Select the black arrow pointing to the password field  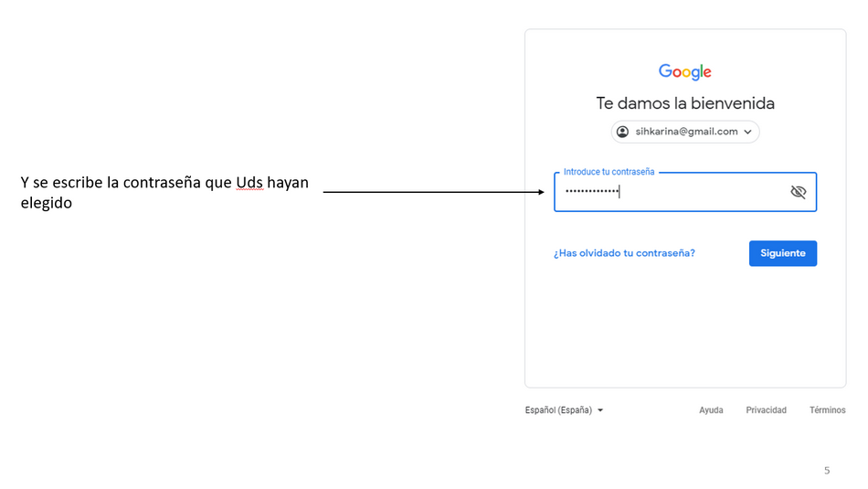pyautogui.click(x=434, y=192)
